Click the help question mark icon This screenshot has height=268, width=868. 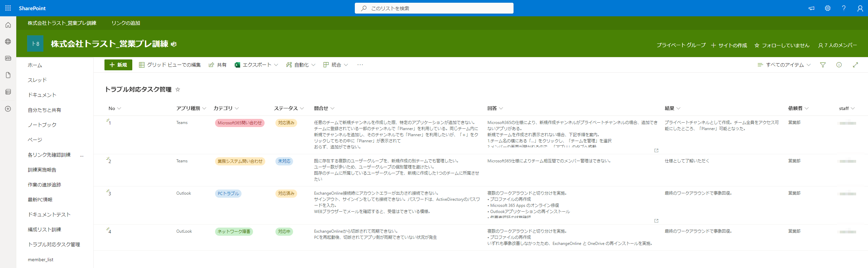tap(844, 8)
